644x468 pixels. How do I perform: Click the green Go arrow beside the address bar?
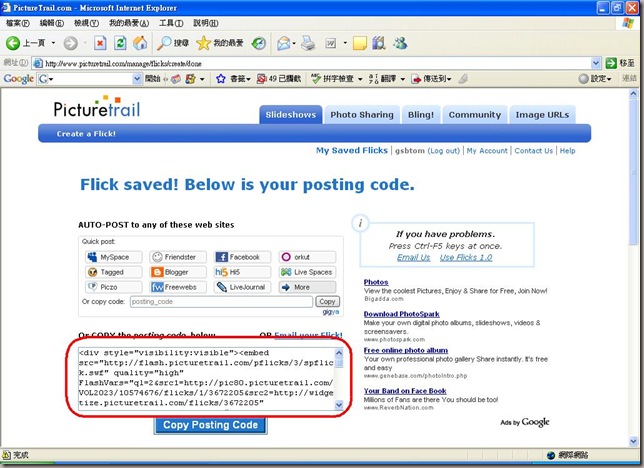(611, 63)
